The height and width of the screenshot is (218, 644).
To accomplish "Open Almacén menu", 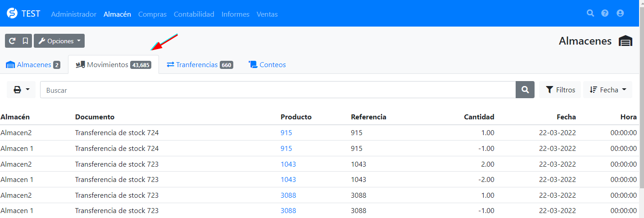I will click(117, 14).
